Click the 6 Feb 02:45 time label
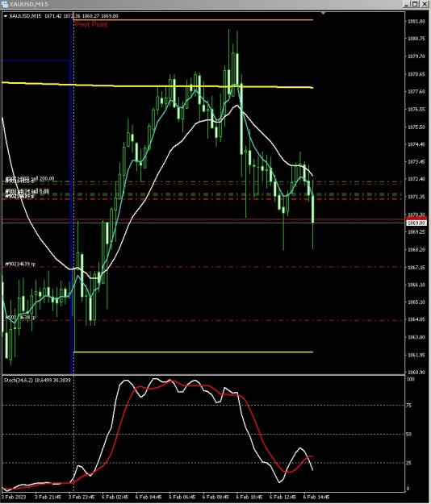Viewport: 431px width, 504px height. (115, 497)
